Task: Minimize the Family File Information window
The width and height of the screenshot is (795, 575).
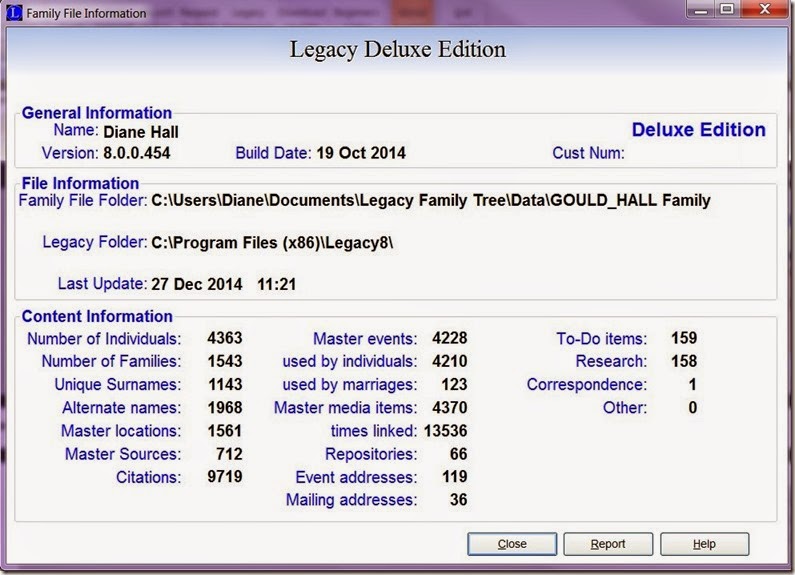Action: coord(701,9)
